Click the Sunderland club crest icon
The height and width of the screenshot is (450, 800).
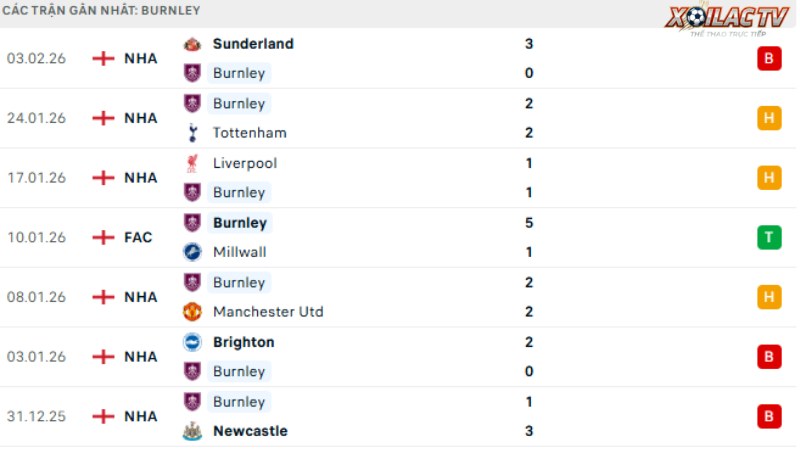click(x=192, y=44)
